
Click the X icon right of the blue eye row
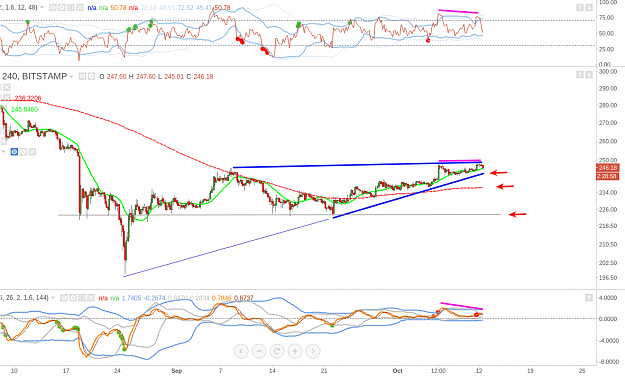coord(32,152)
